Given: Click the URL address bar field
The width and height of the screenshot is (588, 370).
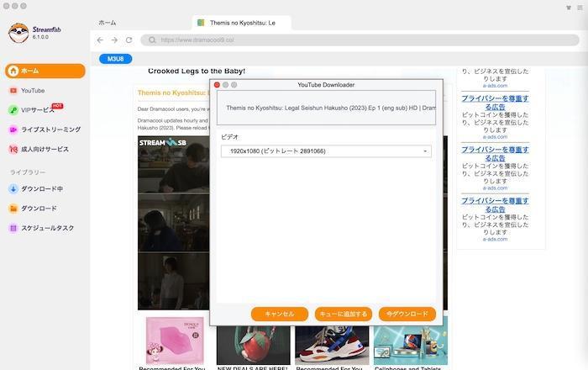Looking at the screenshot, I should pos(360,40).
